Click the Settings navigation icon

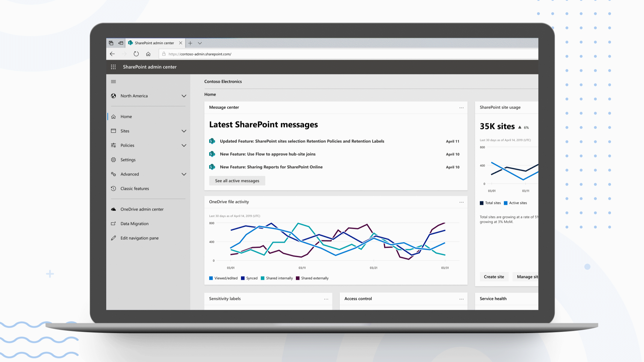[114, 160]
